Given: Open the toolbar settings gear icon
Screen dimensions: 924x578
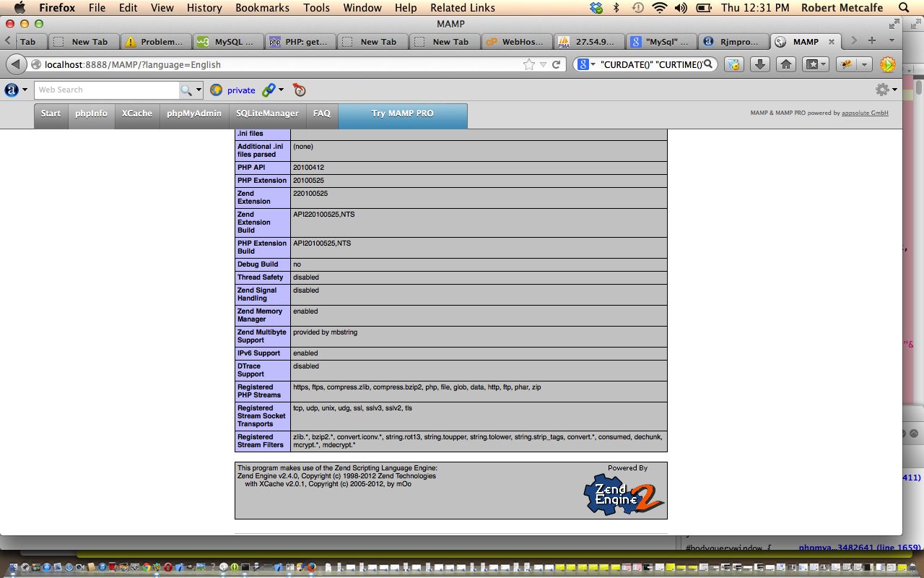Looking at the screenshot, I should click(882, 90).
